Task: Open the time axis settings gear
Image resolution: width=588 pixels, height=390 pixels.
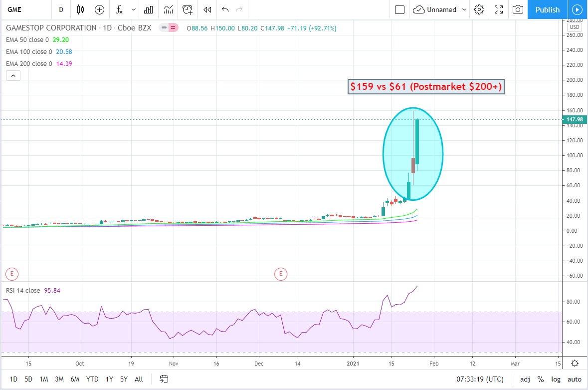Action: (x=575, y=364)
